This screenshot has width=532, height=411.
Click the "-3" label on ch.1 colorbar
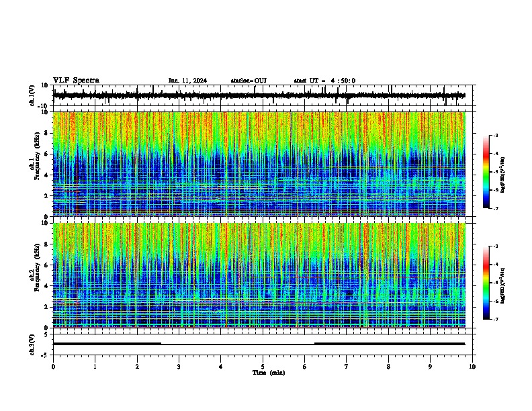(495, 136)
